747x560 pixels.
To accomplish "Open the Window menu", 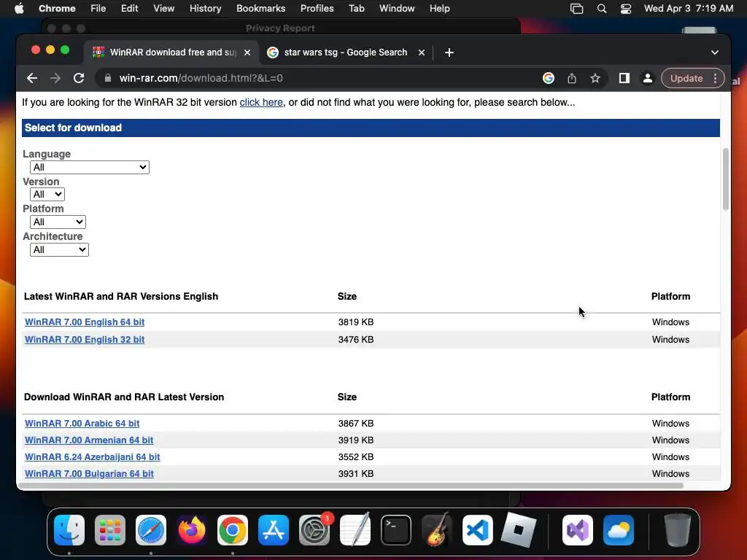I will click(397, 9).
